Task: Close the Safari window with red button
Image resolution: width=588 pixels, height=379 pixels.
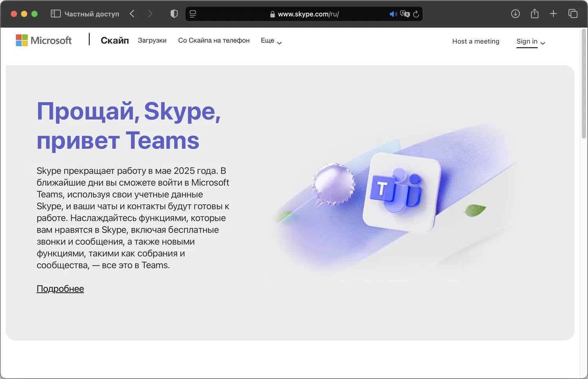Action: click(14, 14)
